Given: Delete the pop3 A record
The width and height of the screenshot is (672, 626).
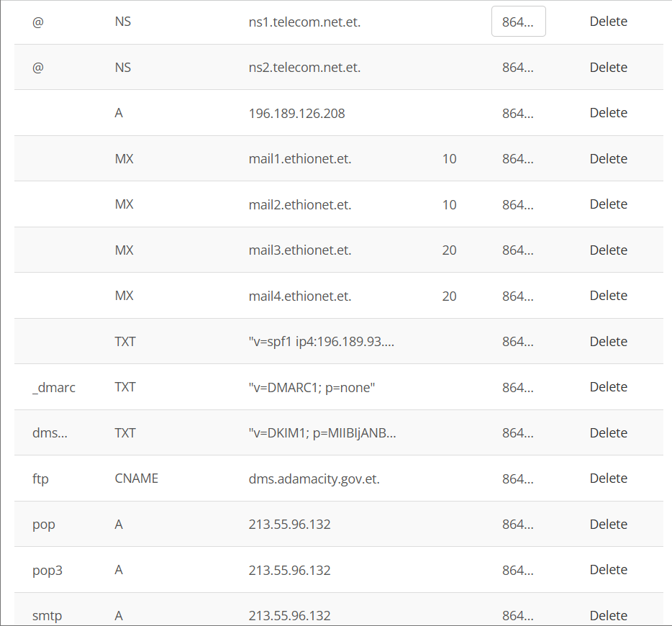Looking at the screenshot, I should [608, 570].
